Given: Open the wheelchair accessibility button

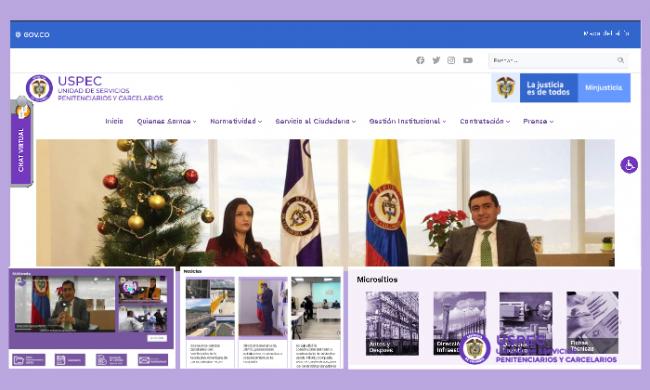Looking at the screenshot, I should pos(629,165).
